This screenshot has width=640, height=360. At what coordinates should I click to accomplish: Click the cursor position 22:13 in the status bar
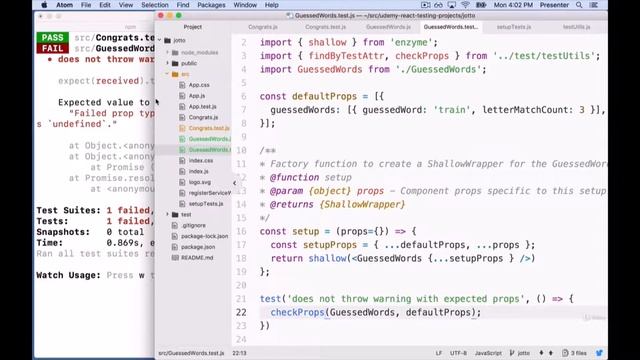coord(239,353)
